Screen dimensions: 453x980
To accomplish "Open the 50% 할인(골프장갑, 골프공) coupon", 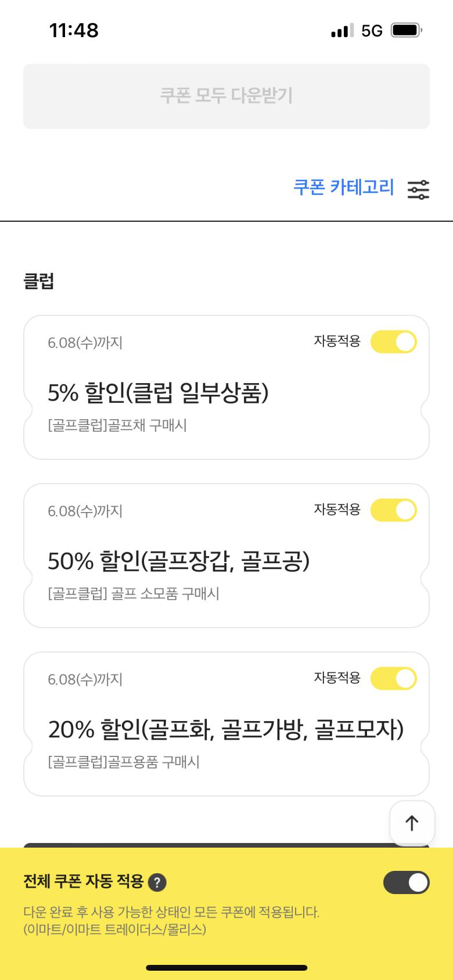I will [178, 561].
